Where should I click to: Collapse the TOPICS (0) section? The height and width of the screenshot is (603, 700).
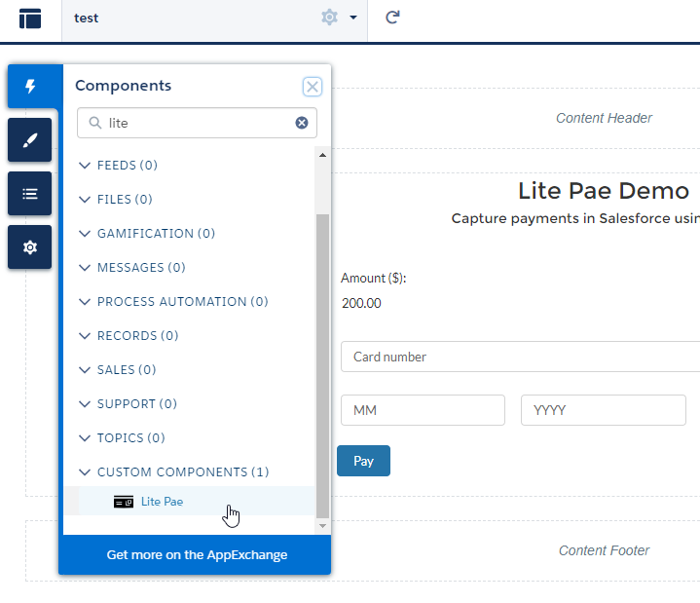(122, 438)
